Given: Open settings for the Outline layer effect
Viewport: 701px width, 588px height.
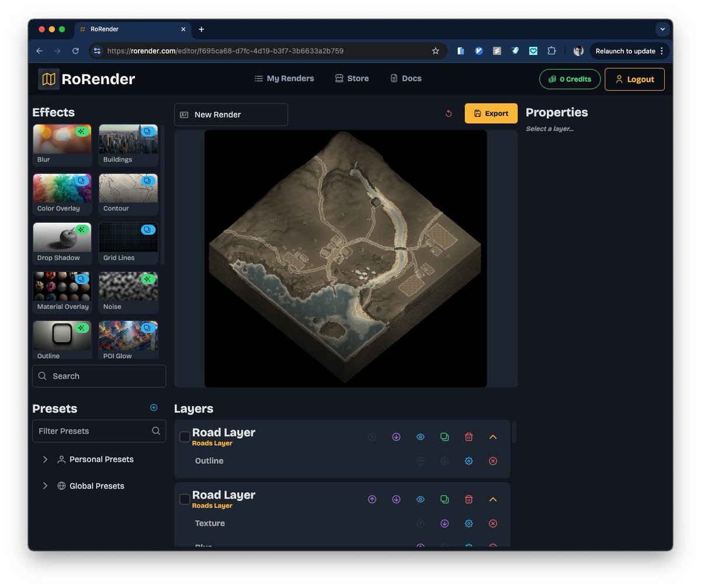Looking at the screenshot, I should tap(469, 461).
